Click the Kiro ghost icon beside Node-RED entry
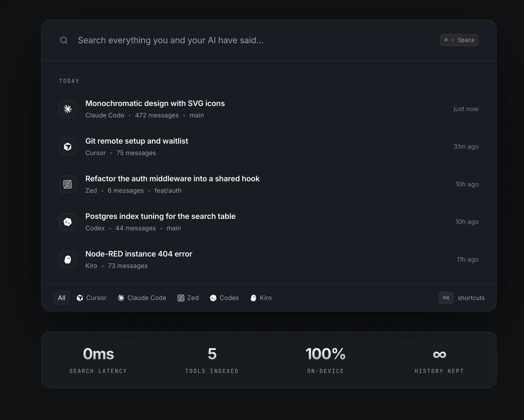The height and width of the screenshot is (420, 524). coord(68,259)
